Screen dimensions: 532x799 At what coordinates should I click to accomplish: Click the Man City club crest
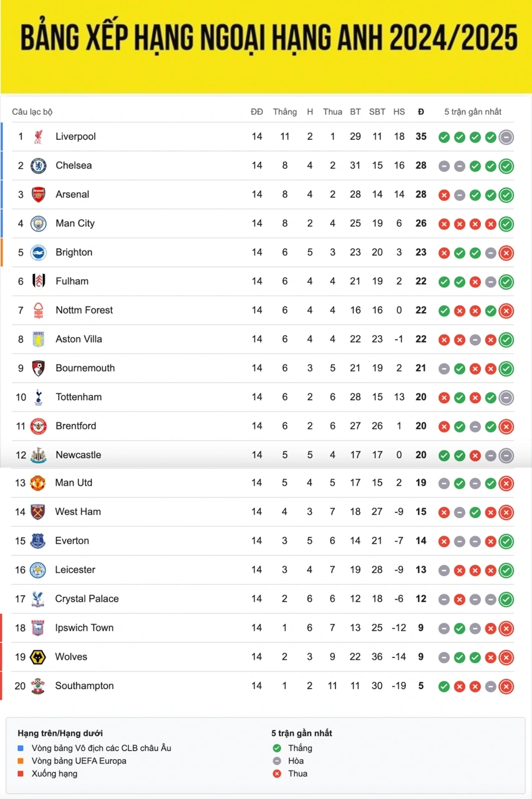click(39, 223)
